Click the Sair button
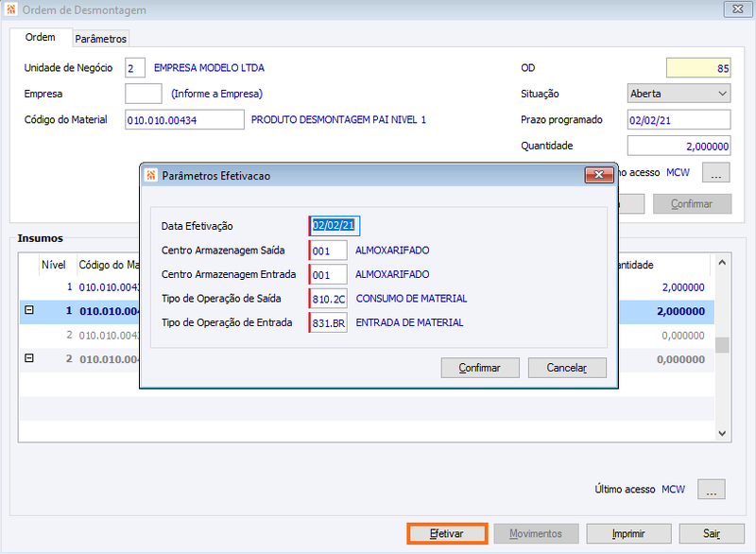This screenshot has height=554, width=756. pos(712,534)
